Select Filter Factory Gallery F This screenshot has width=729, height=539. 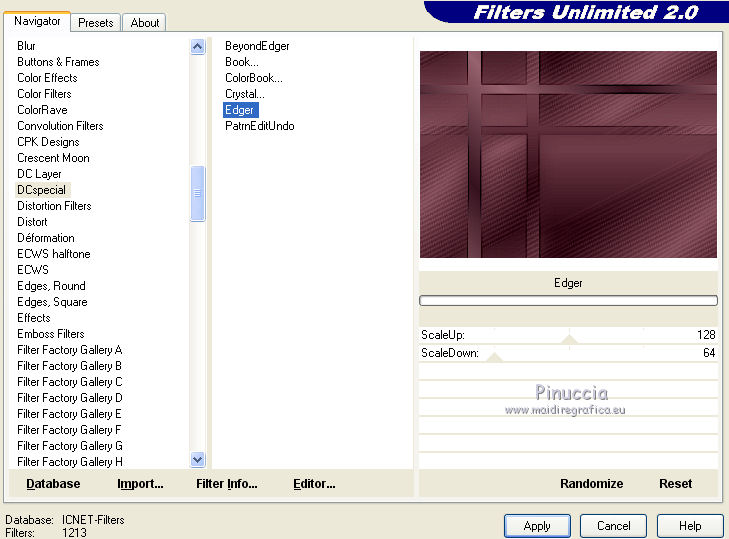pyautogui.click(x=69, y=430)
